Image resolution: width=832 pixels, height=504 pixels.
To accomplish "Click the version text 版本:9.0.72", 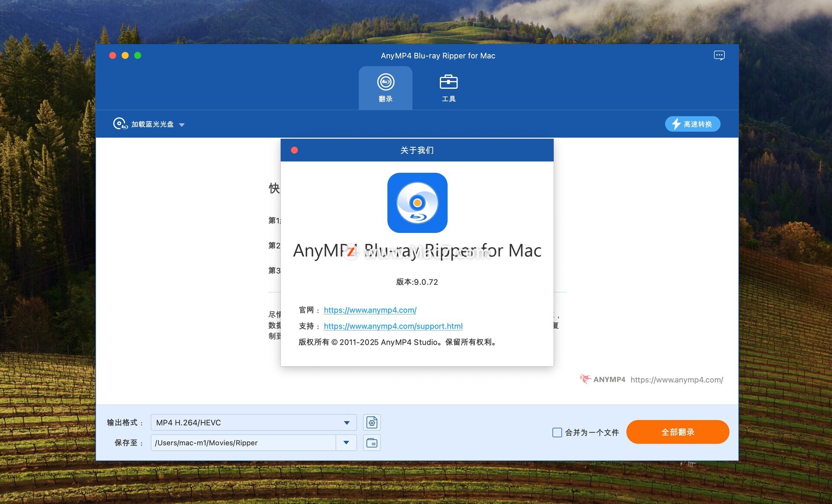I will 417,282.
